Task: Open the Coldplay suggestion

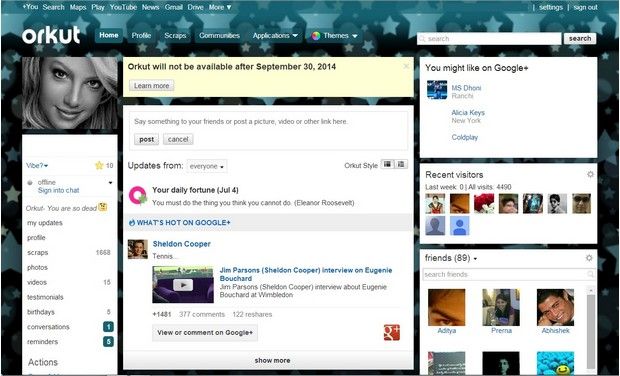Action: (x=465, y=137)
